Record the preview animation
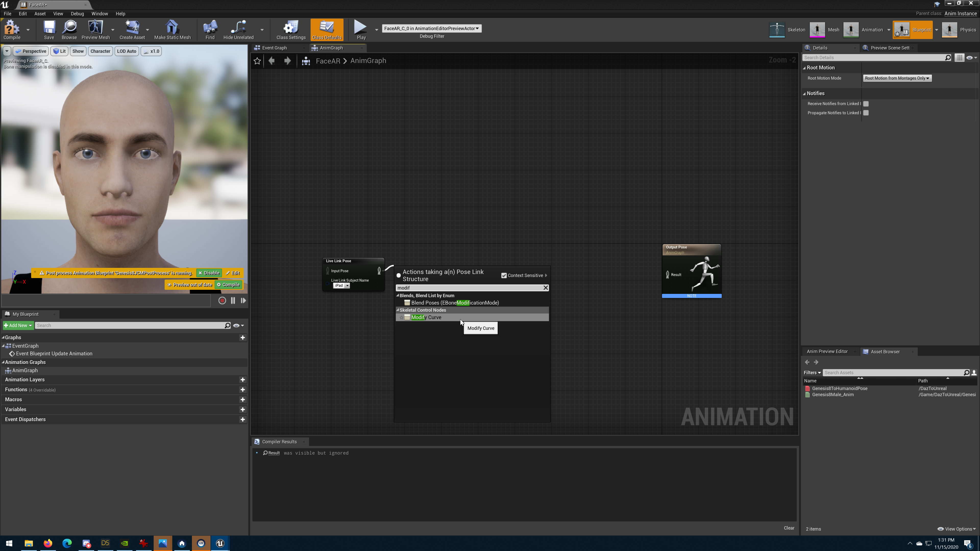The width and height of the screenshot is (980, 551). point(222,300)
